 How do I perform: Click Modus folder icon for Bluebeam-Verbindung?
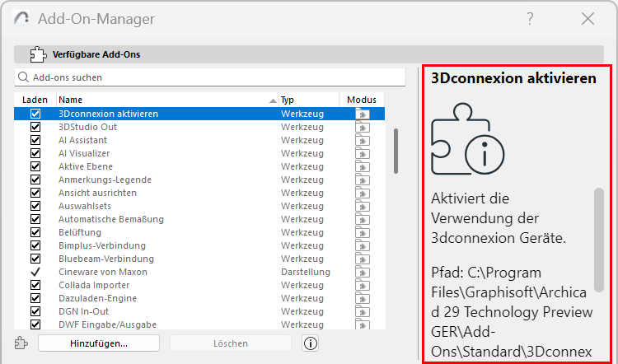coord(363,259)
